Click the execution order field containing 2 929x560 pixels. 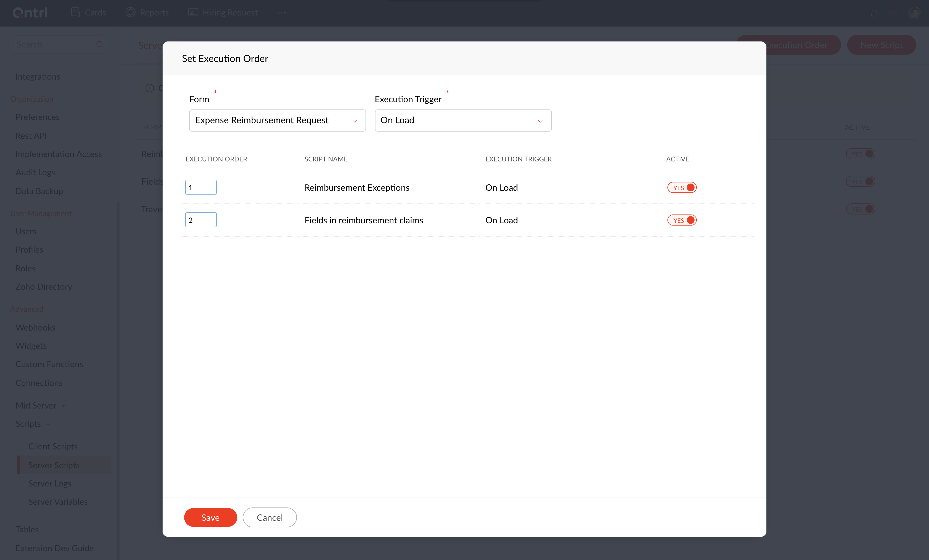point(200,220)
